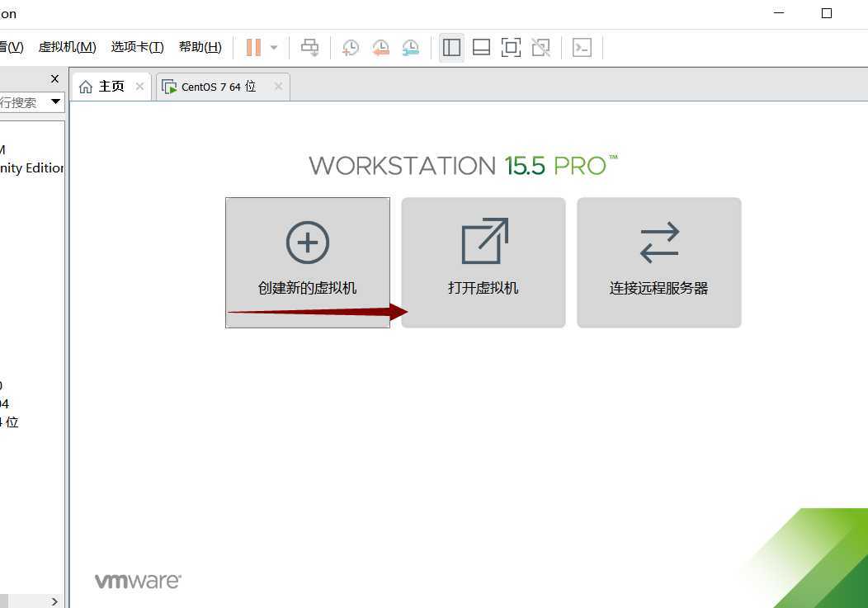Close the 主页 tab

pos(139,87)
